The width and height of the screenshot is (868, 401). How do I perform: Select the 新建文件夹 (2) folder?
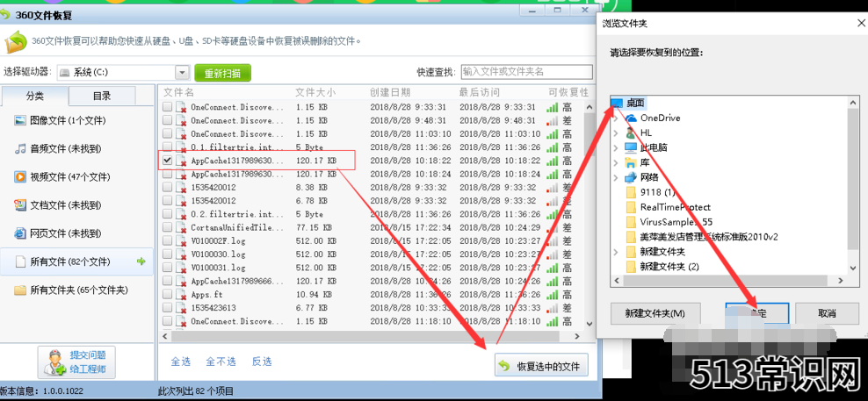click(669, 267)
